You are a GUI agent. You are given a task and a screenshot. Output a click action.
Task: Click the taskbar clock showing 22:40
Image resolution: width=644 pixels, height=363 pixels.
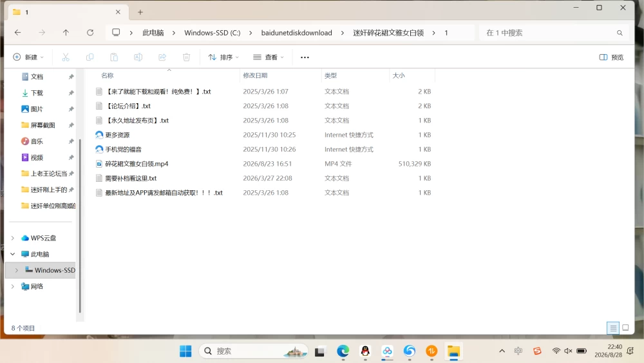(609, 351)
